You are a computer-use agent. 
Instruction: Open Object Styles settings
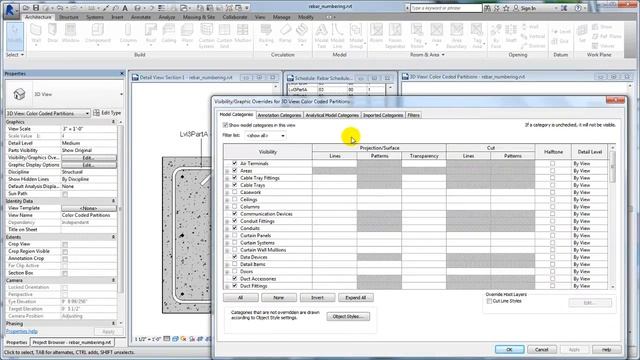pyautogui.click(x=348, y=316)
